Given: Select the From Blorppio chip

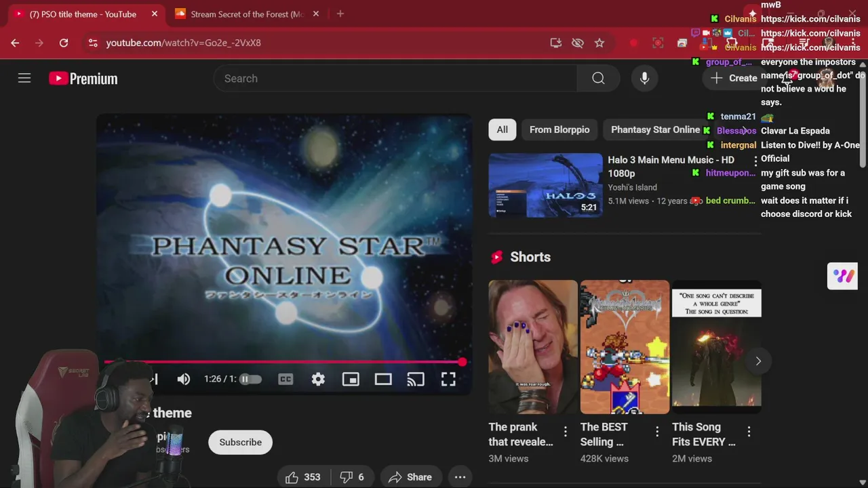Looking at the screenshot, I should 559,129.
